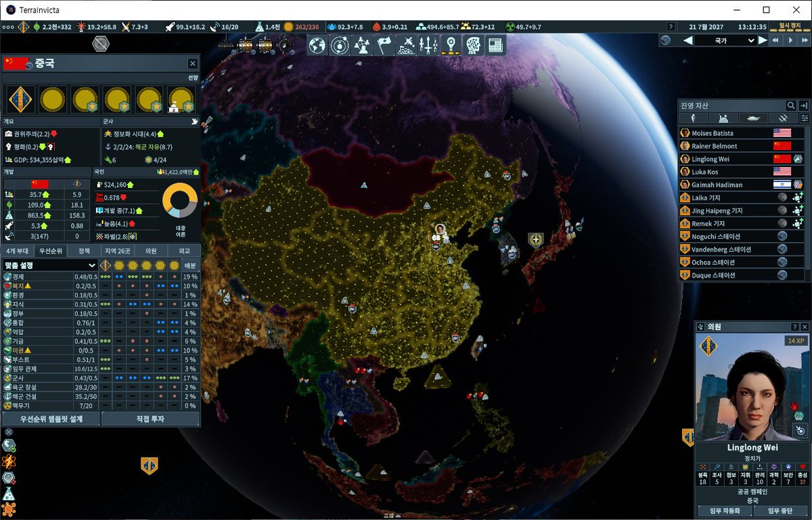812x520 pixels.
Task: Open the 국가 map mode dropdown
Action: click(x=725, y=40)
